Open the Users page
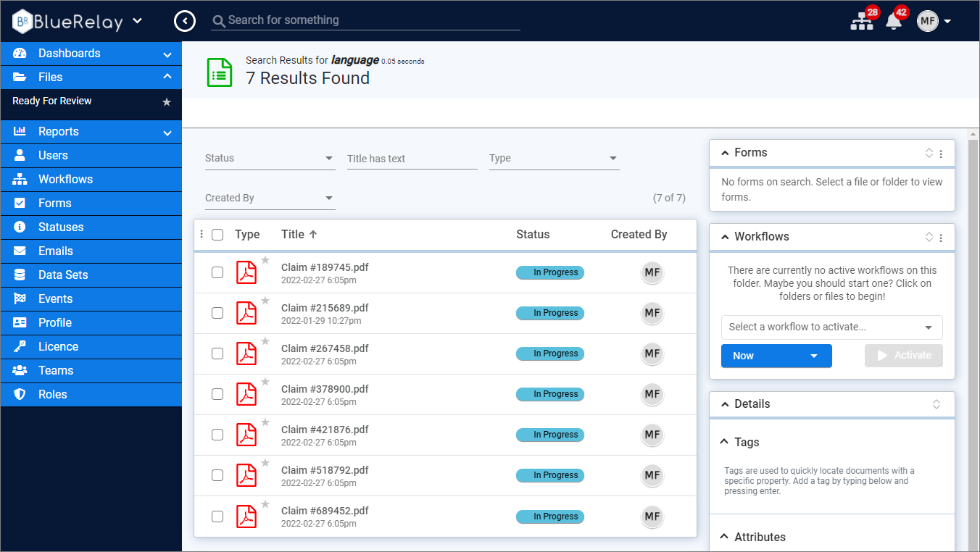The height and width of the screenshot is (552, 980). tap(91, 156)
